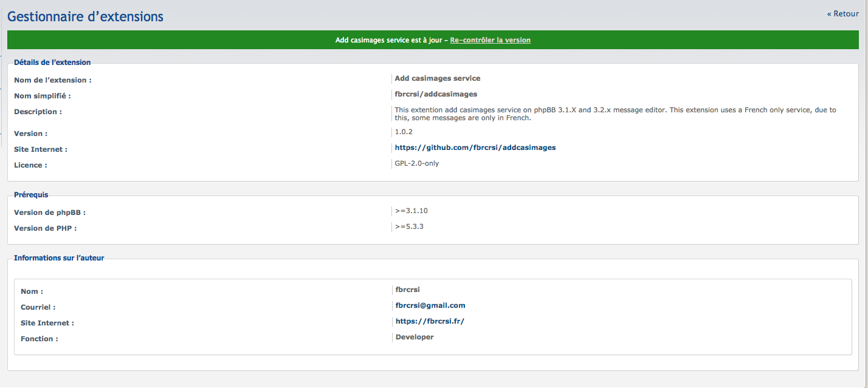The image size is (868, 388).
Task: Select the Developer role value
Action: pyautogui.click(x=415, y=337)
